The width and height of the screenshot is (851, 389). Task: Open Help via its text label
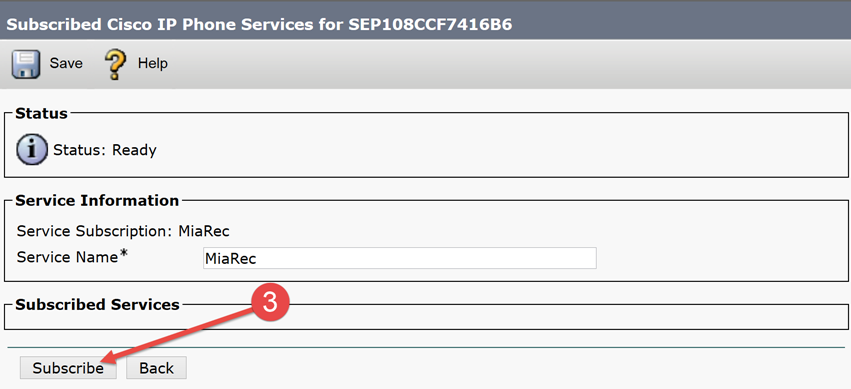point(153,63)
